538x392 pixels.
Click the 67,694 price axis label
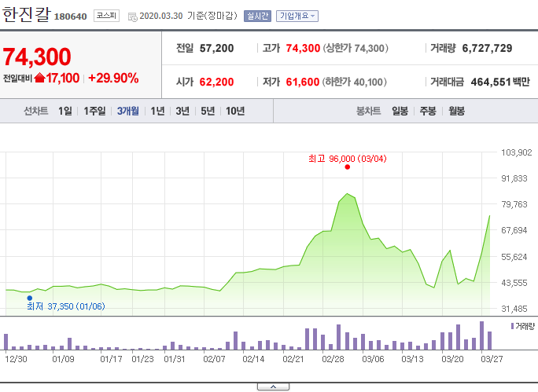click(514, 230)
